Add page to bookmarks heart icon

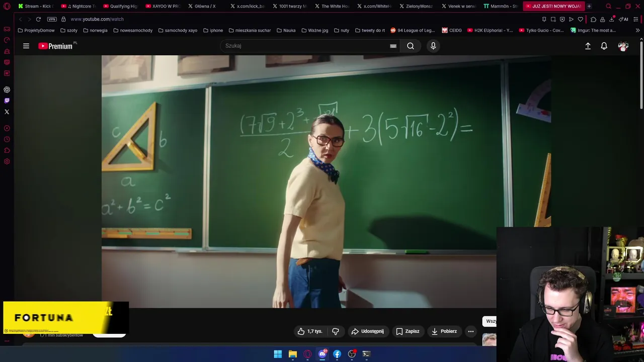pyautogui.click(x=580, y=19)
